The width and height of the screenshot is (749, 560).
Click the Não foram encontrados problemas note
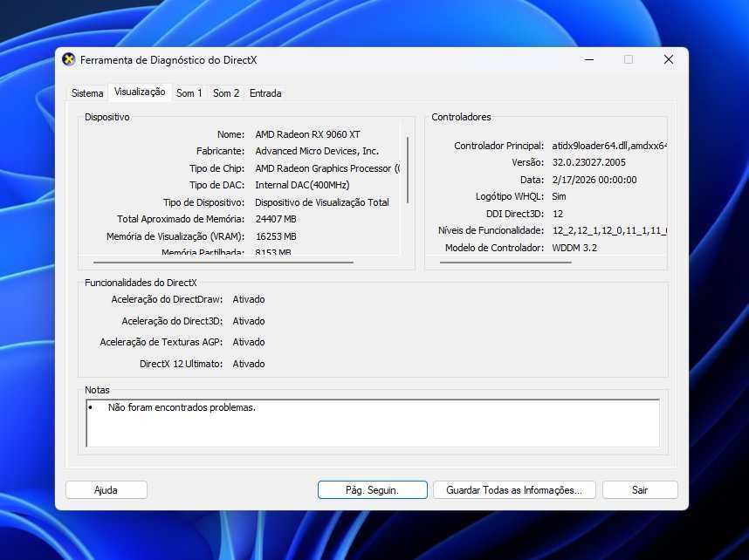pos(182,407)
